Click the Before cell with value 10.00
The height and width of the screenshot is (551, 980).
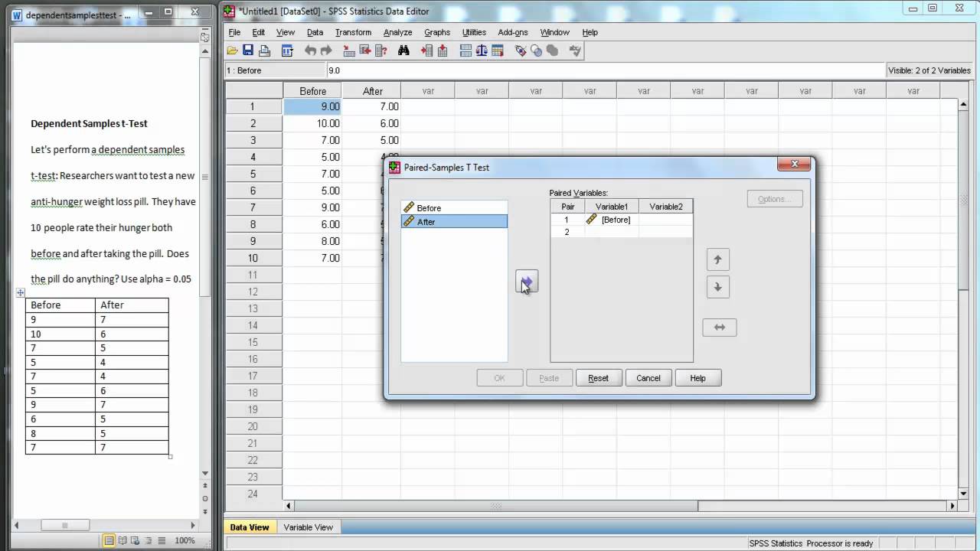[312, 123]
